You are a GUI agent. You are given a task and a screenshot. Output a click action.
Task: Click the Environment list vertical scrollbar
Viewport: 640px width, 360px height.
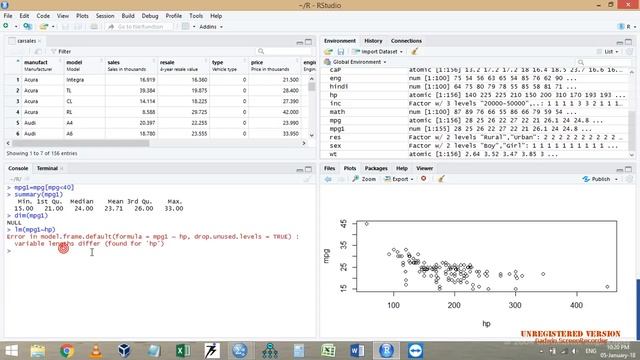point(632,112)
